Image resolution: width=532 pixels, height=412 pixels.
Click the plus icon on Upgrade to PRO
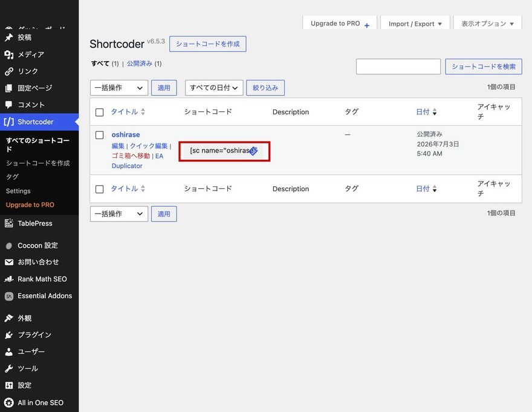(367, 25)
